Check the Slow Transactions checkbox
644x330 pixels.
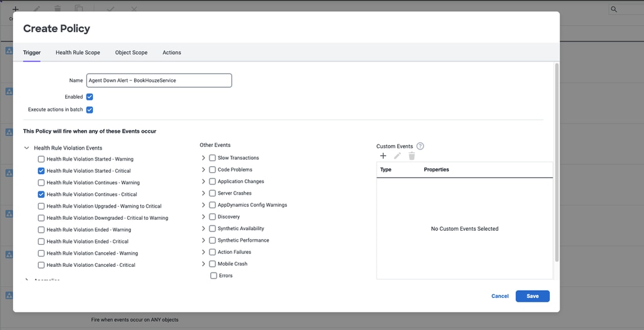click(212, 158)
